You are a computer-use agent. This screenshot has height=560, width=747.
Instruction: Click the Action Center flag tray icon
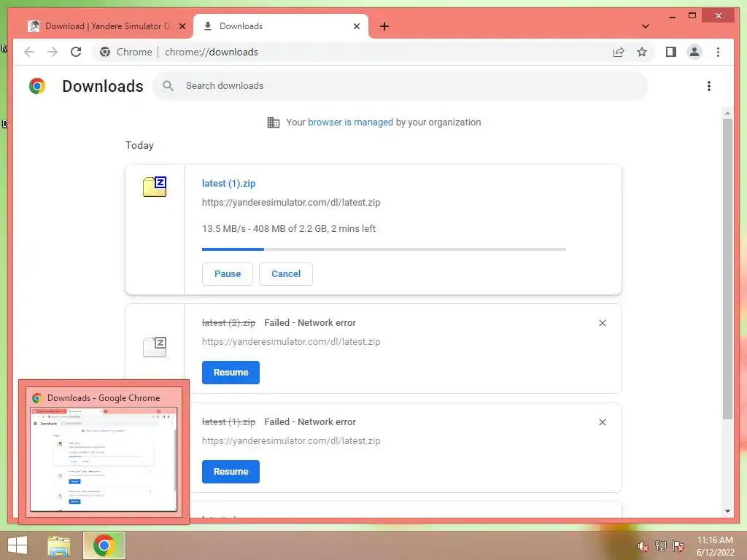coord(678,545)
